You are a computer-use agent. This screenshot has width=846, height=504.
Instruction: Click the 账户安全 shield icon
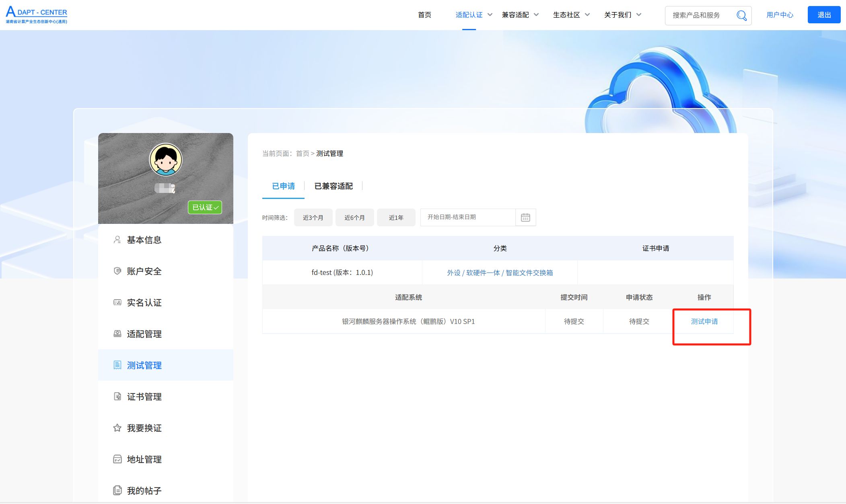(117, 271)
